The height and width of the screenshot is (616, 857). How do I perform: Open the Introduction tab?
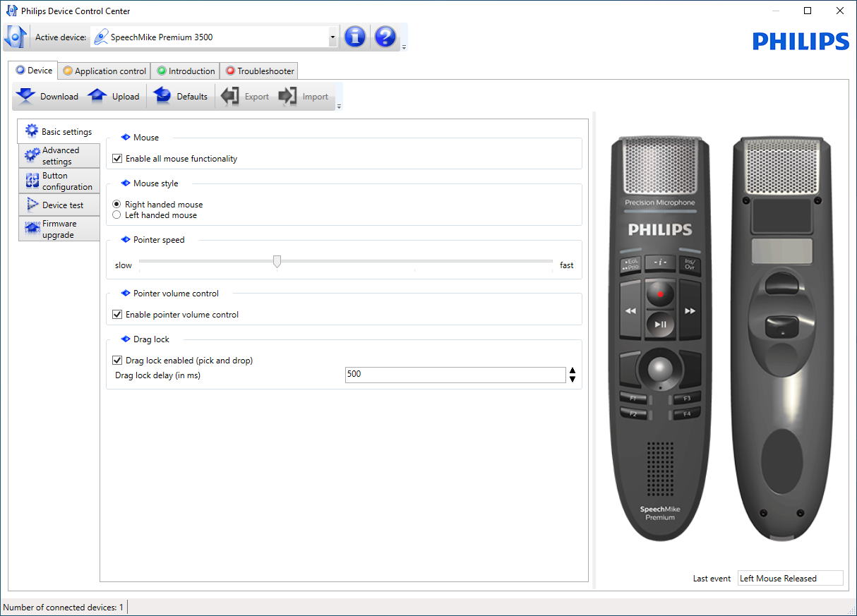pyautogui.click(x=186, y=71)
